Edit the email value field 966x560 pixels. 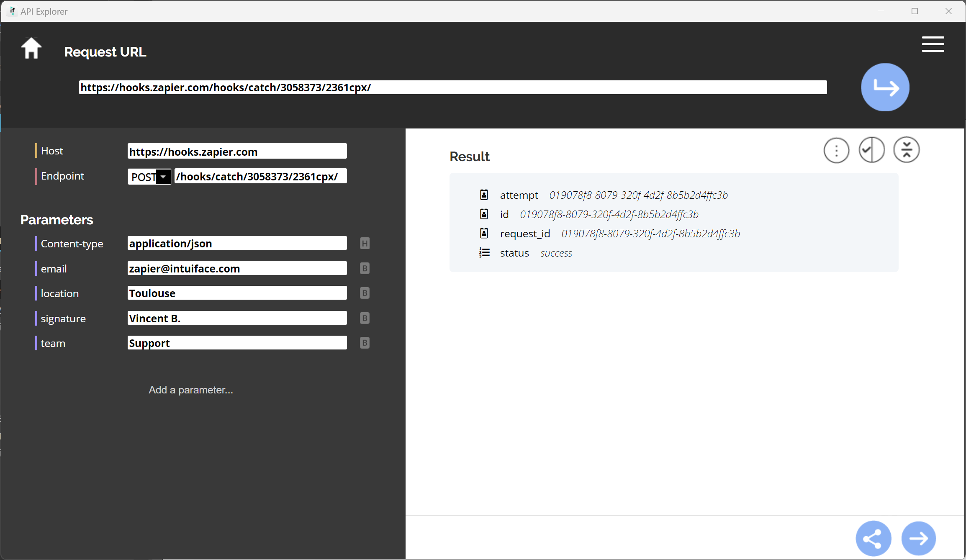237,268
